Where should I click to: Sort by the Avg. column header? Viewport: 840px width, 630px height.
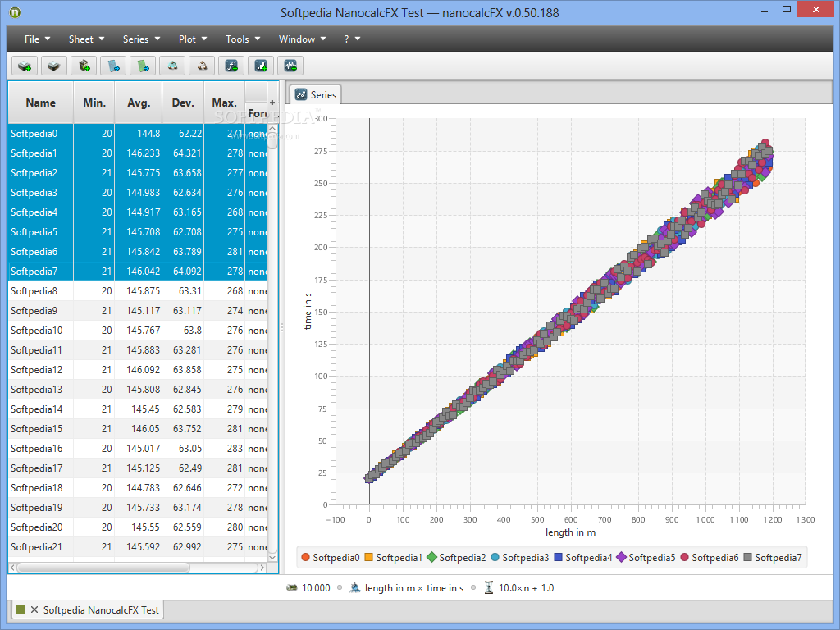coord(139,103)
